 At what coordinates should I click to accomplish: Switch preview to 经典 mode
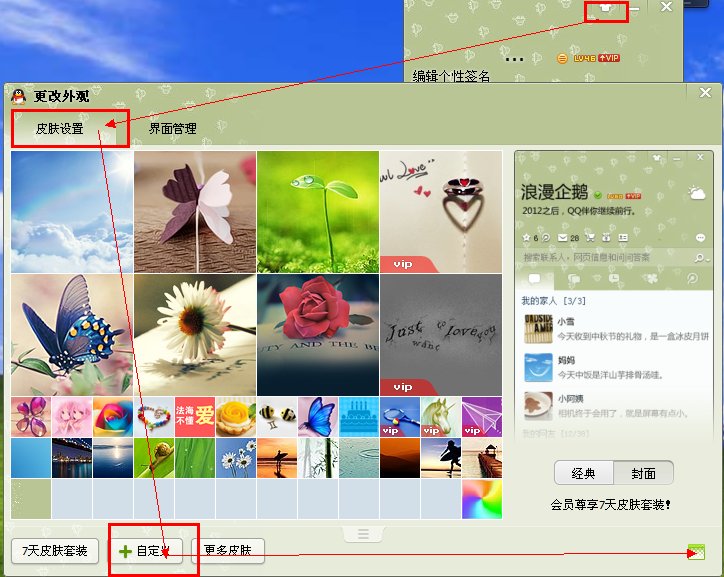tap(584, 473)
